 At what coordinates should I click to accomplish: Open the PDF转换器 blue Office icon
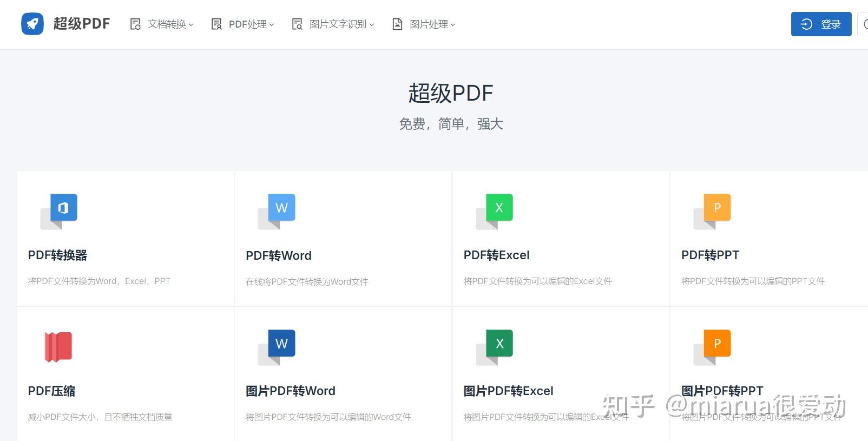click(x=59, y=212)
